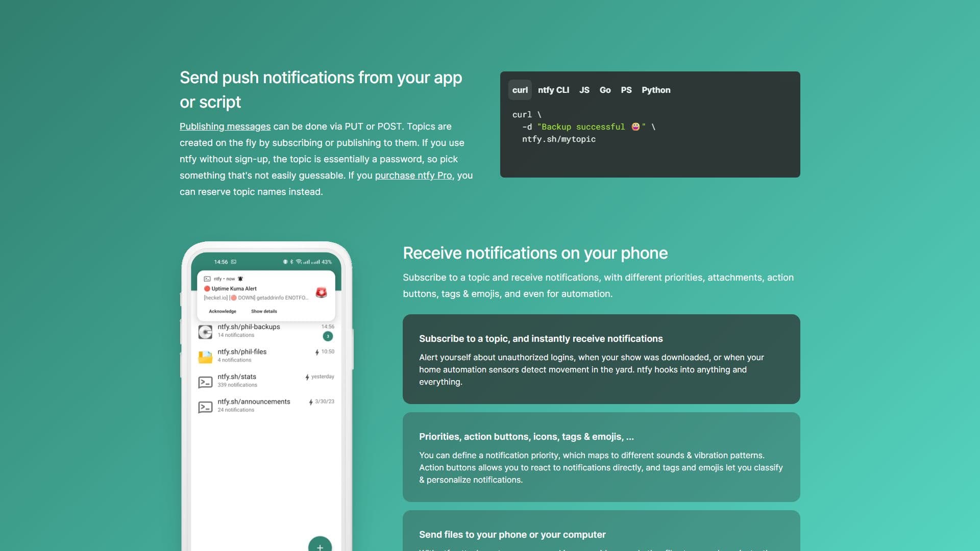Click the '14 notifications' count text
The image size is (980, 551).
pyautogui.click(x=236, y=335)
